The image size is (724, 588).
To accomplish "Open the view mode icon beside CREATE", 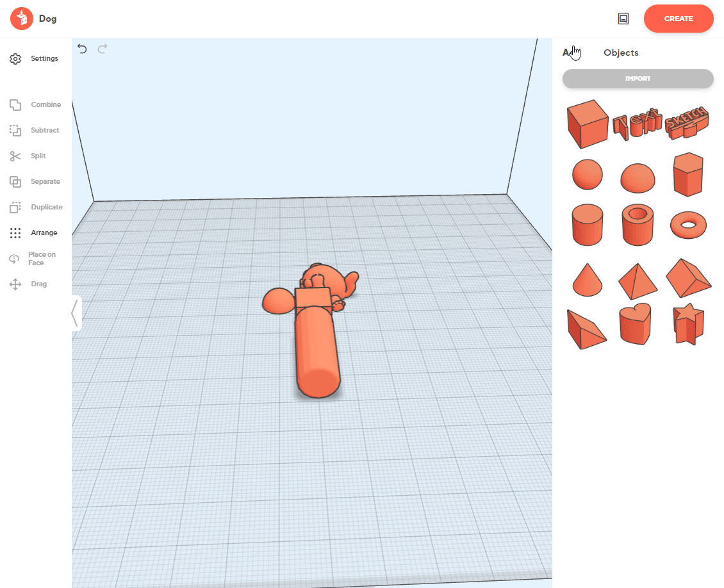I will pyautogui.click(x=623, y=19).
